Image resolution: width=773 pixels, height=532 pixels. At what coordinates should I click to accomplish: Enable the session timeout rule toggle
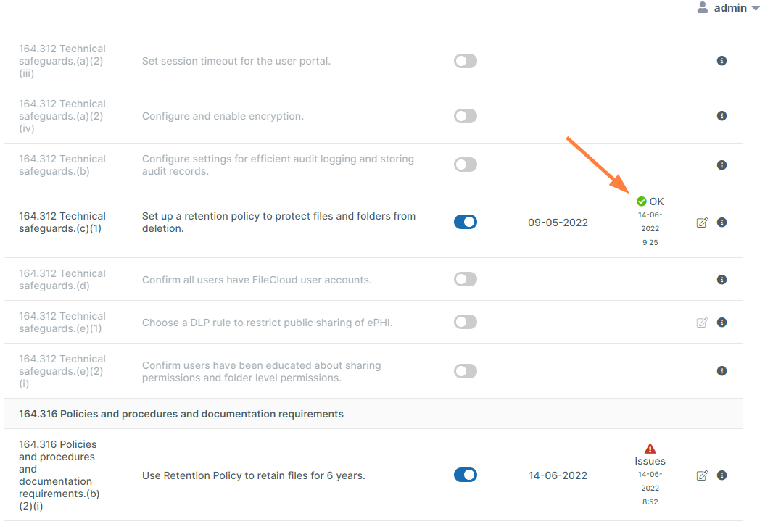pos(466,61)
